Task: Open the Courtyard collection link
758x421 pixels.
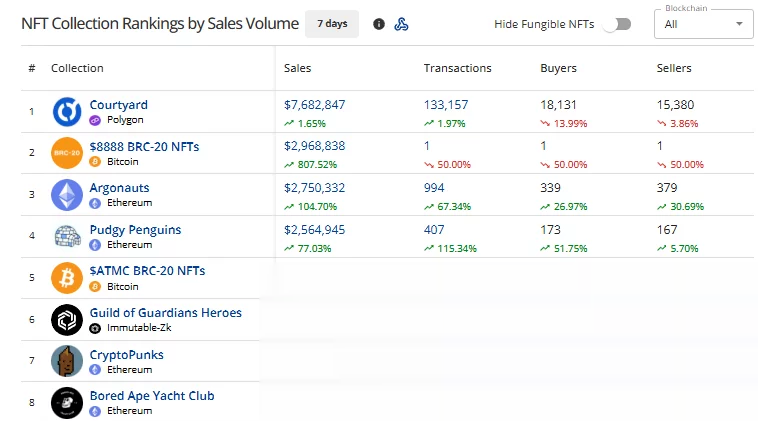Action: [118, 105]
